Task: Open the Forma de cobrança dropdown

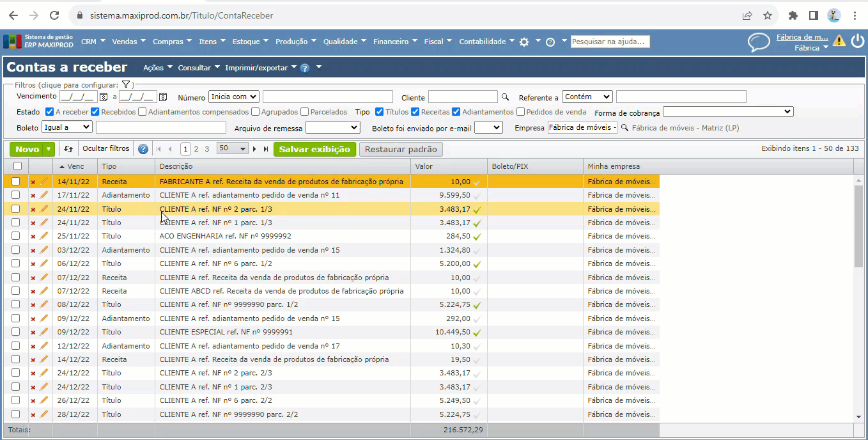Action: (727, 112)
